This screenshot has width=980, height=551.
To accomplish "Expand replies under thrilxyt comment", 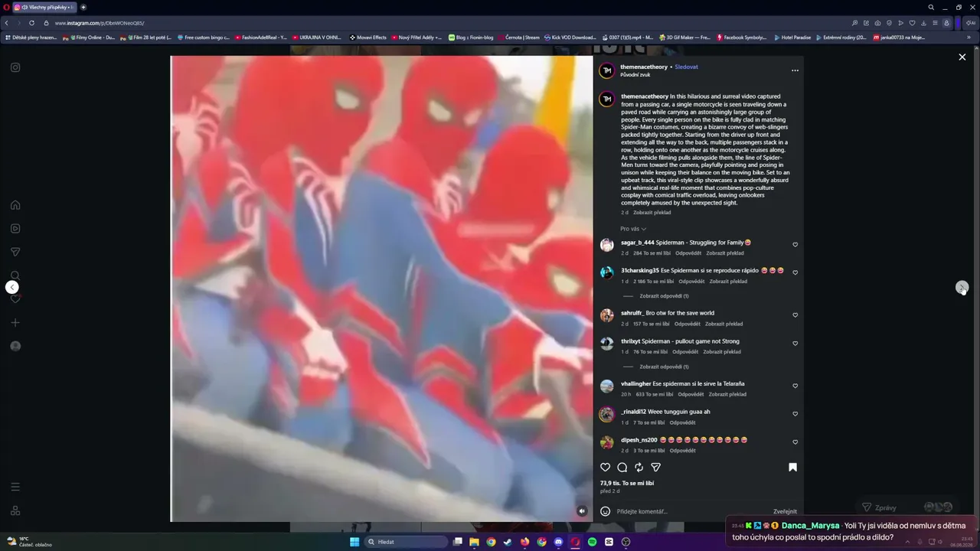I will (x=664, y=367).
